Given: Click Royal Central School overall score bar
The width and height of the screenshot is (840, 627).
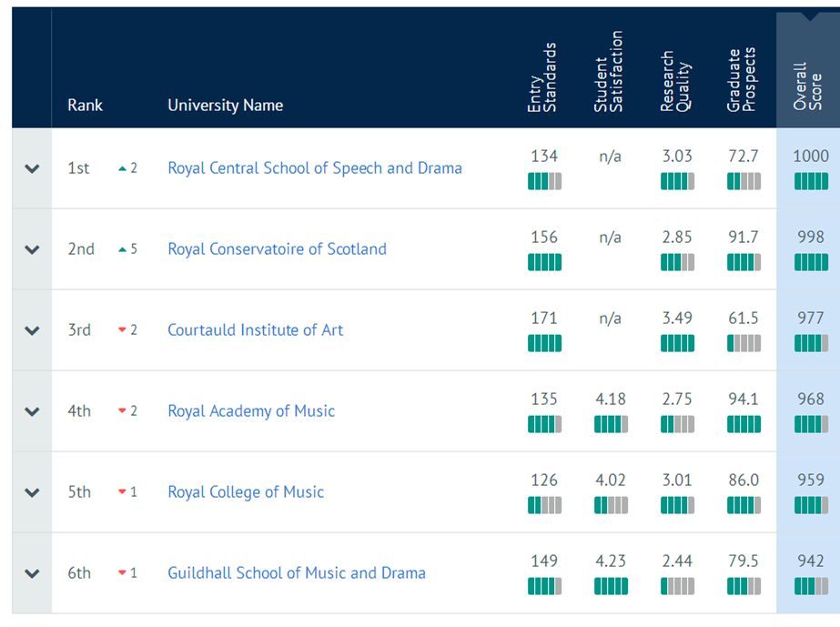Looking at the screenshot, I should [811, 181].
